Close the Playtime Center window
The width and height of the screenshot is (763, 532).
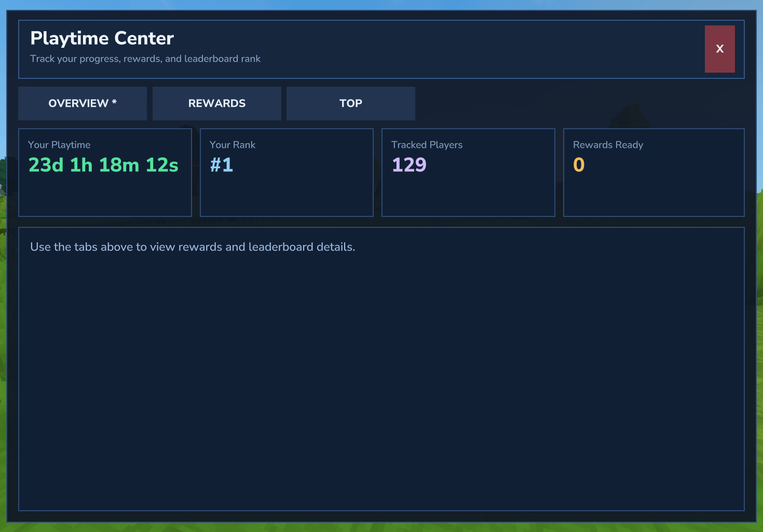pos(719,49)
